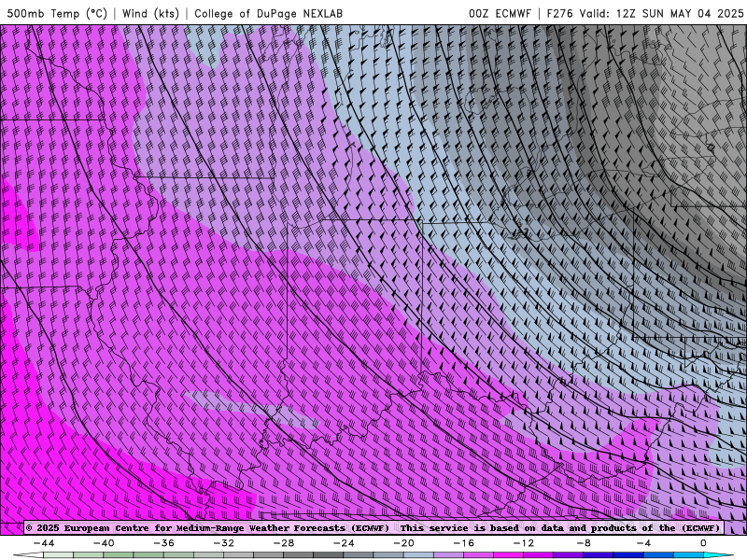The width and height of the screenshot is (747, 560).
Task: Select the 0 legend value
Action: click(703, 543)
